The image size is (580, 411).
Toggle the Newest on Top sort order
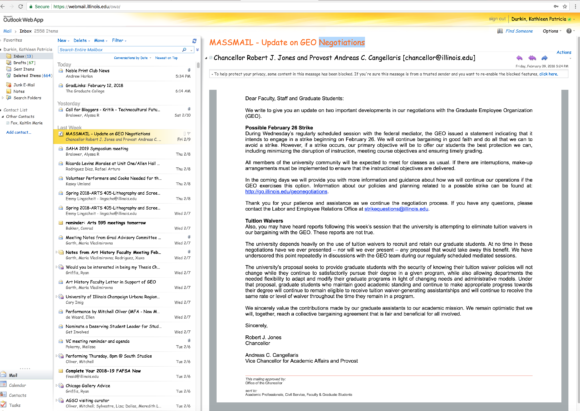click(x=166, y=58)
